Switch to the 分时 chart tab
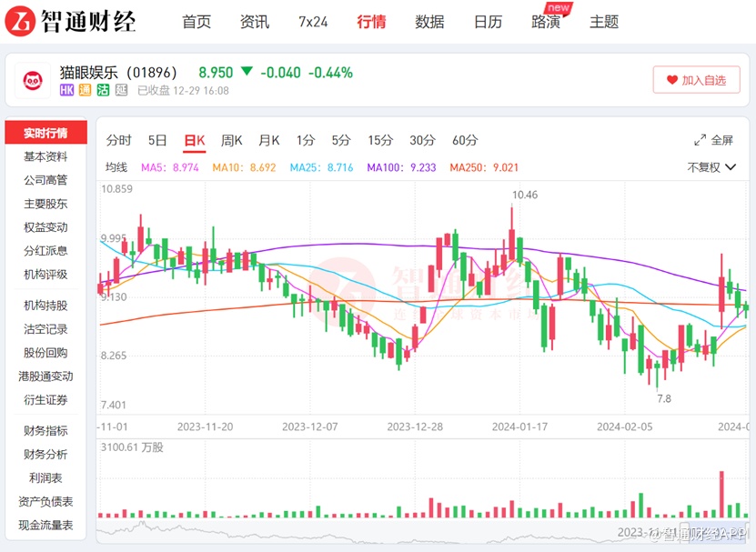The image size is (756, 552). pyautogui.click(x=118, y=140)
